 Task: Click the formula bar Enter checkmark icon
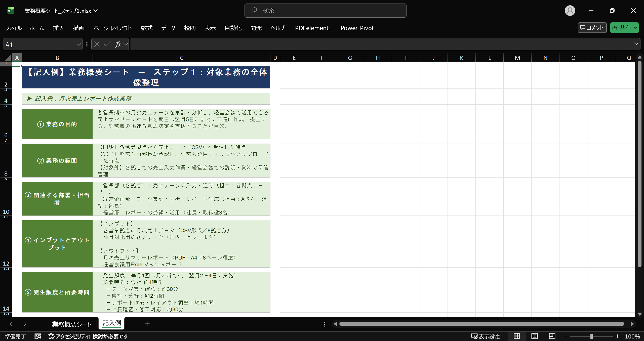107,44
